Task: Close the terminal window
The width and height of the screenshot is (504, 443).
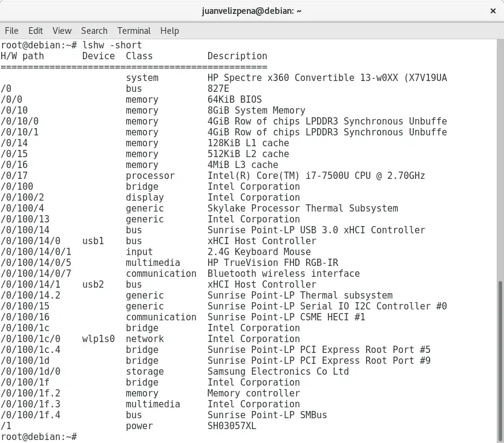Action: tap(493, 11)
